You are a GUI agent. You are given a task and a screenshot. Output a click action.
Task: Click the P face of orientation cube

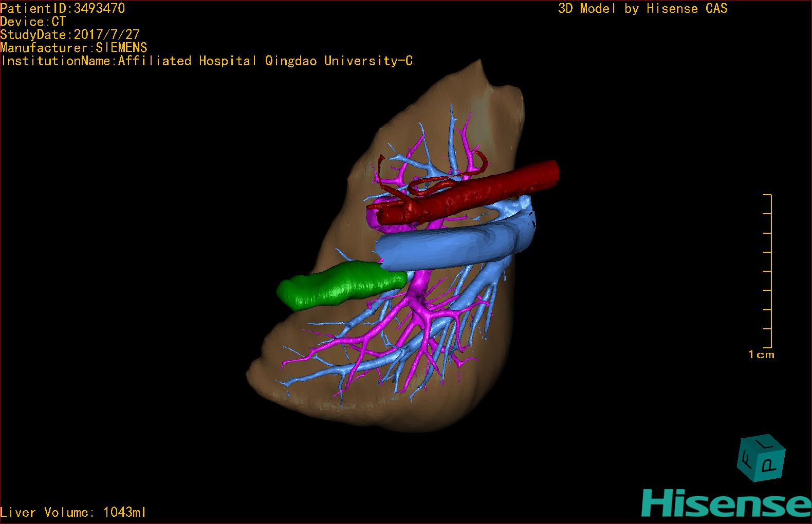(770, 465)
